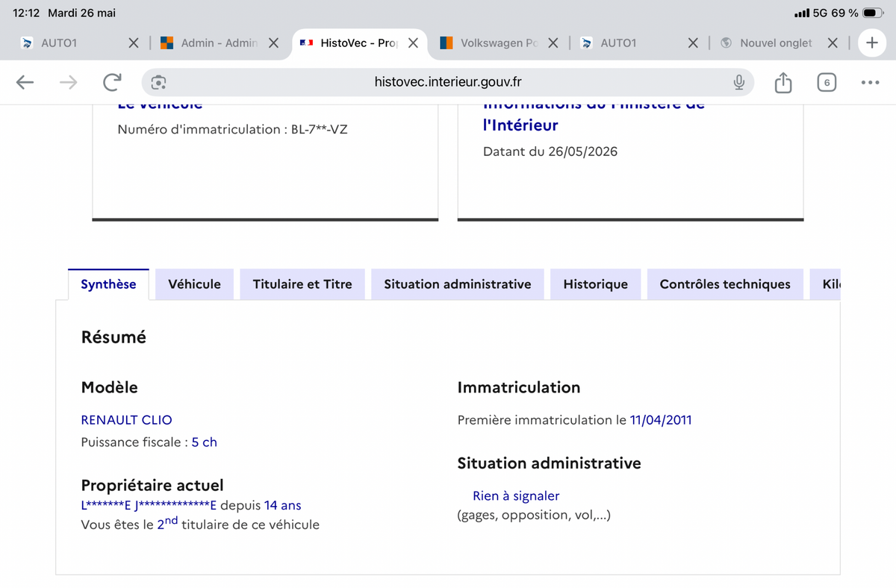Screen dimensions: 896x588
Task: Tap the 5 ch fiscal power value
Action: tap(204, 442)
